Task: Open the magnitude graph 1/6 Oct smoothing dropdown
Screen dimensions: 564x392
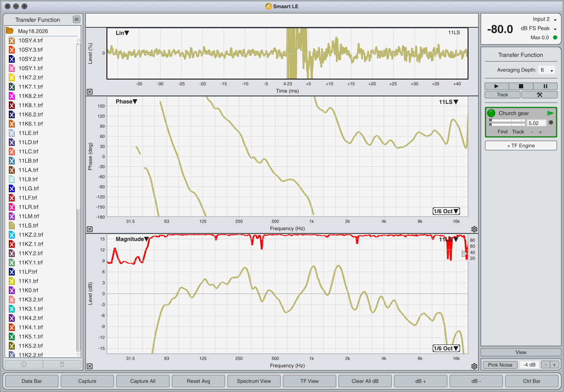Action: coord(446,348)
